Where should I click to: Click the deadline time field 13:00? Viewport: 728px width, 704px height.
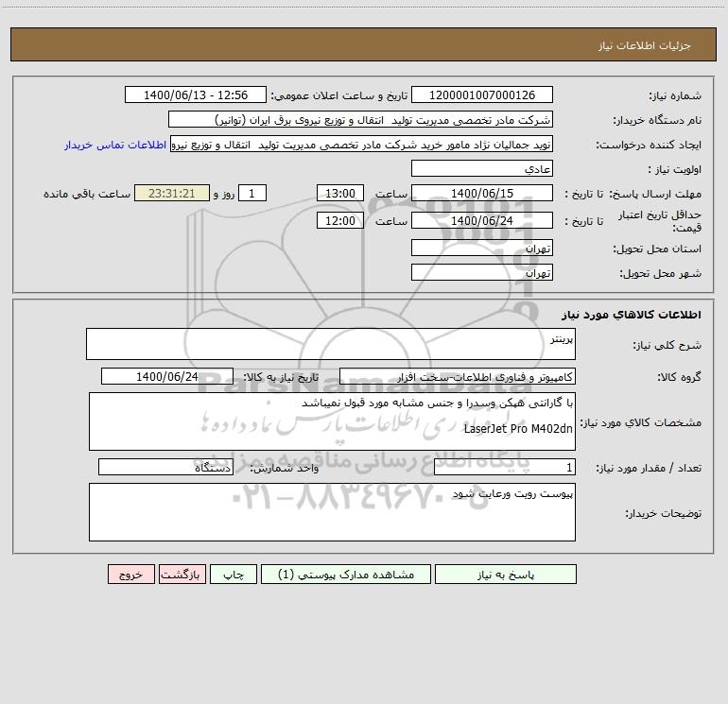(339, 193)
